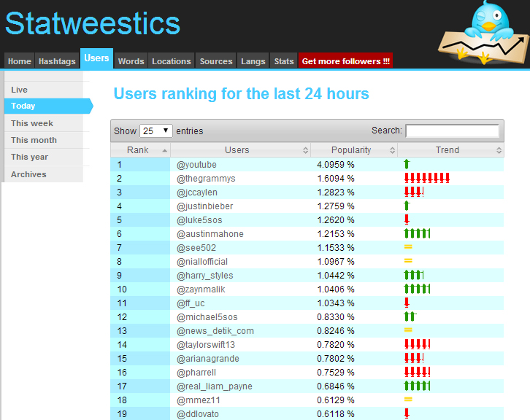
Task: Click the green trend arrows for @austinmahone
Action: [417, 233]
